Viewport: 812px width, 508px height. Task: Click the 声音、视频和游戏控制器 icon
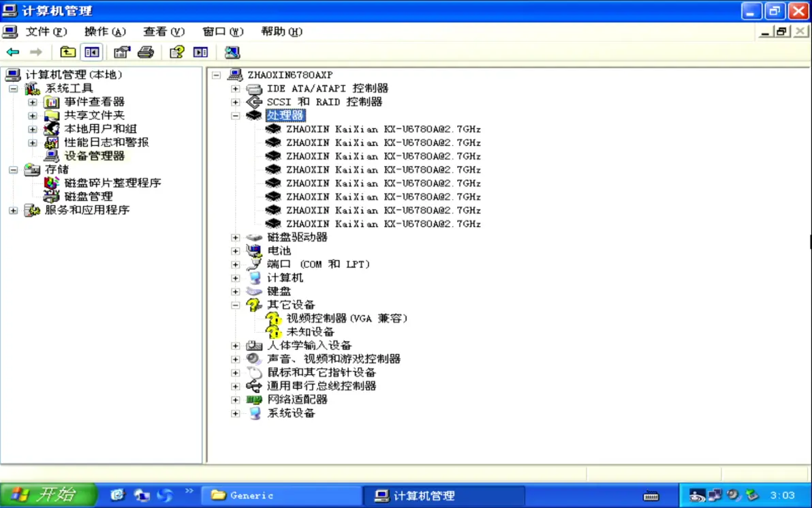tap(253, 359)
